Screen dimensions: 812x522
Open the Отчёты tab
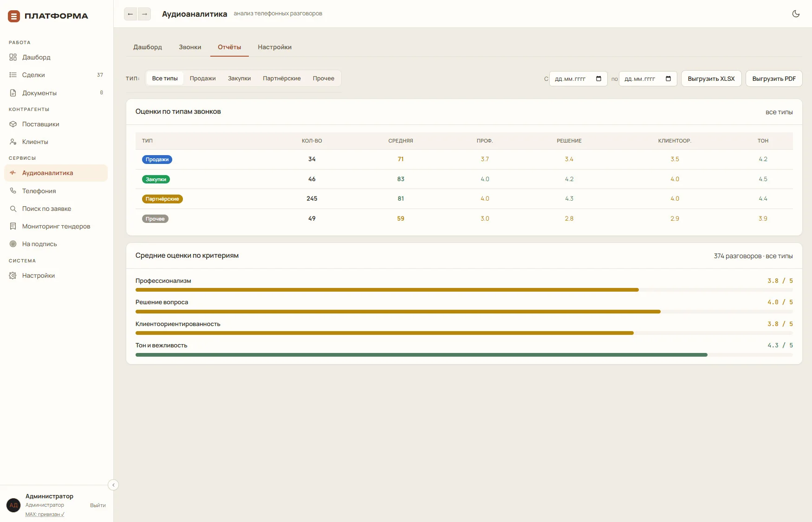tap(229, 47)
